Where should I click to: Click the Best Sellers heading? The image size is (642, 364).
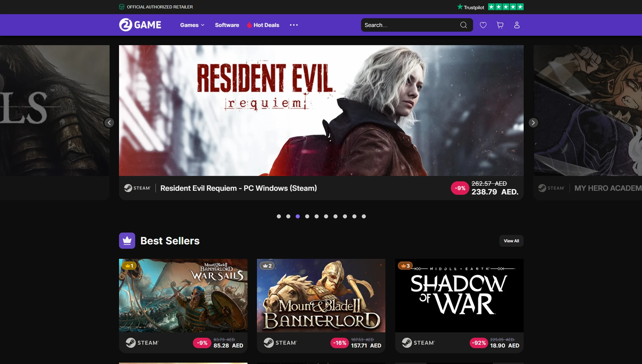(170, 241)
